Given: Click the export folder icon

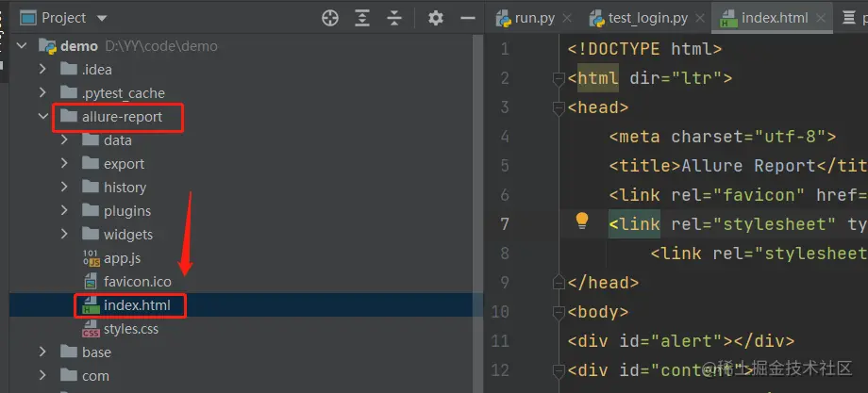Looking at the screenshot, I should click(91, 164).
